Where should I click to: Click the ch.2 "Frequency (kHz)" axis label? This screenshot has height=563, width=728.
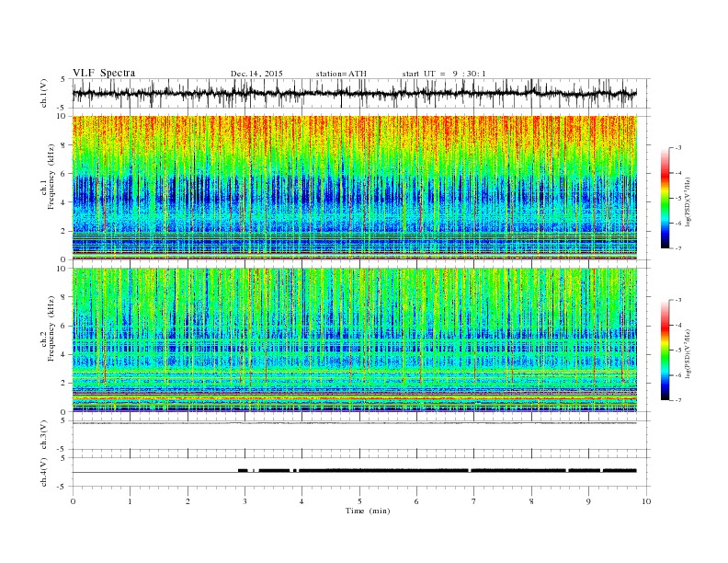pyautogui.click(x=51, y=327)
